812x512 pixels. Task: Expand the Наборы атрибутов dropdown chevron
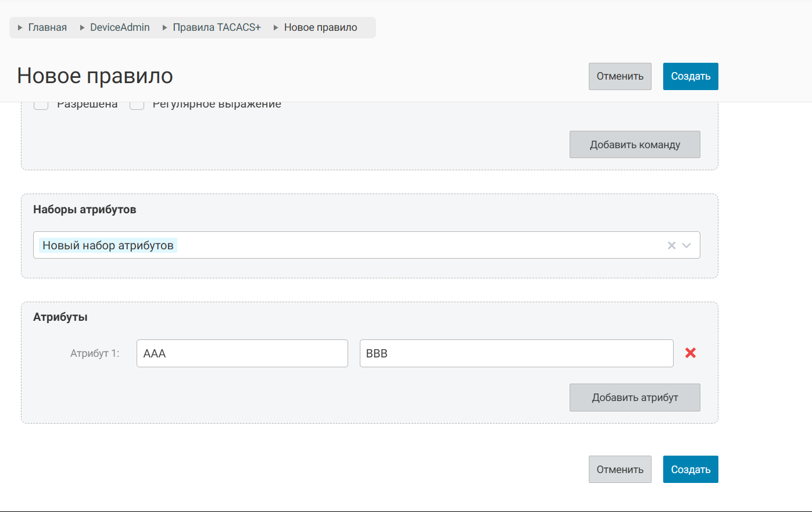click(x=686, y=245)
